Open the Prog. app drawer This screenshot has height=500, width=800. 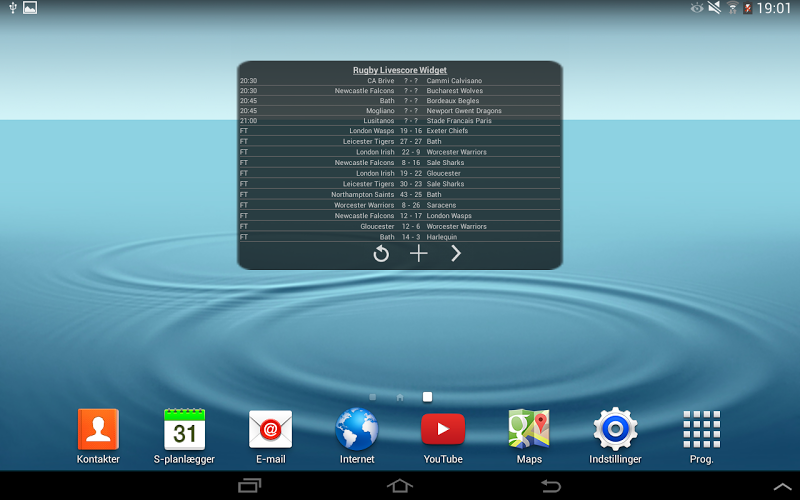[702, 436]
